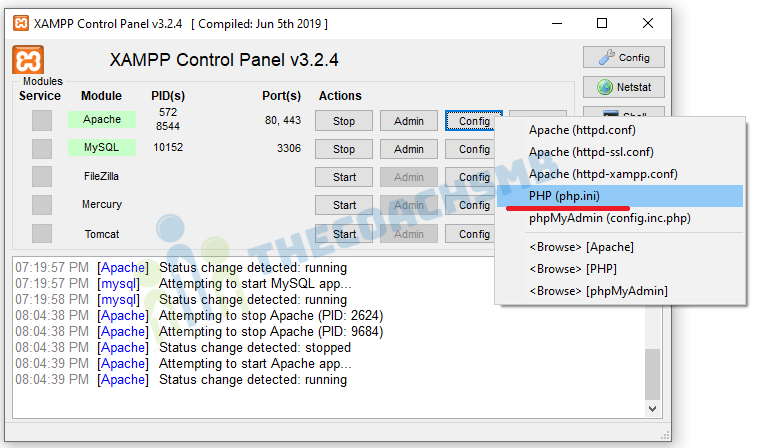
Task: Start the FileZilla module
Action: 344,177
